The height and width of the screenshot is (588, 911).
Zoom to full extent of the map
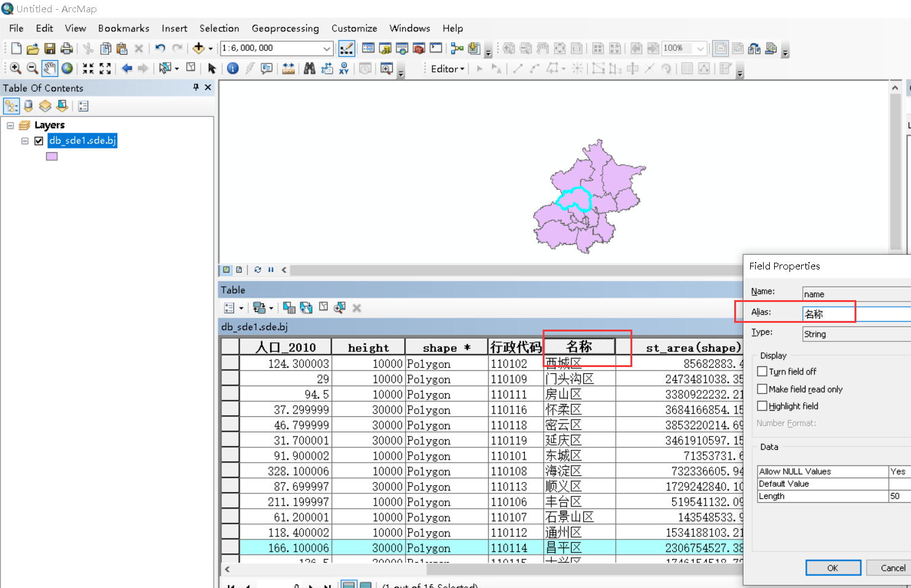pos(67,68)
